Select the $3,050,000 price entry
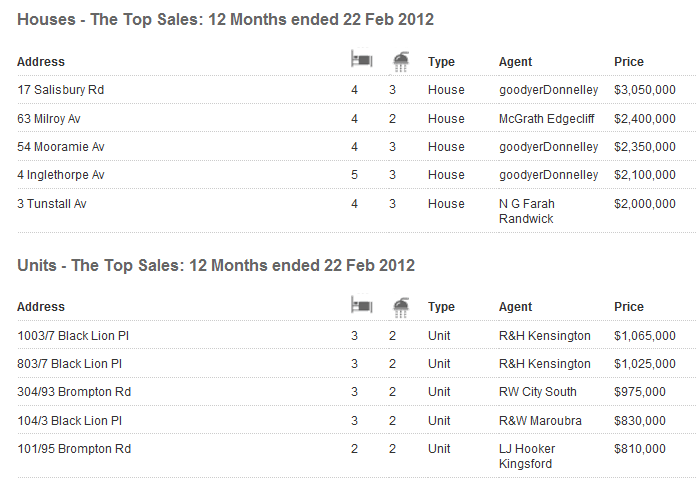This screenshot has height=497, width=696. pos(645,90)
